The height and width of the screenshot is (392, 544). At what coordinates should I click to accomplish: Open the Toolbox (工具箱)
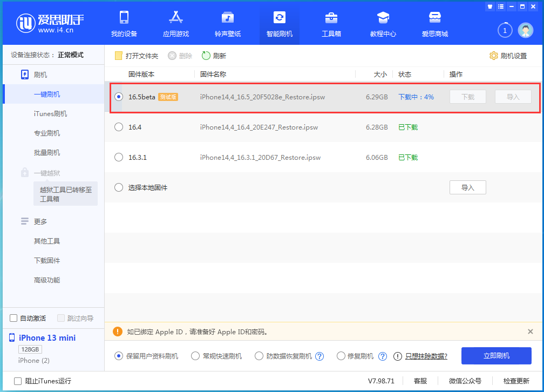tap(331, 24)
